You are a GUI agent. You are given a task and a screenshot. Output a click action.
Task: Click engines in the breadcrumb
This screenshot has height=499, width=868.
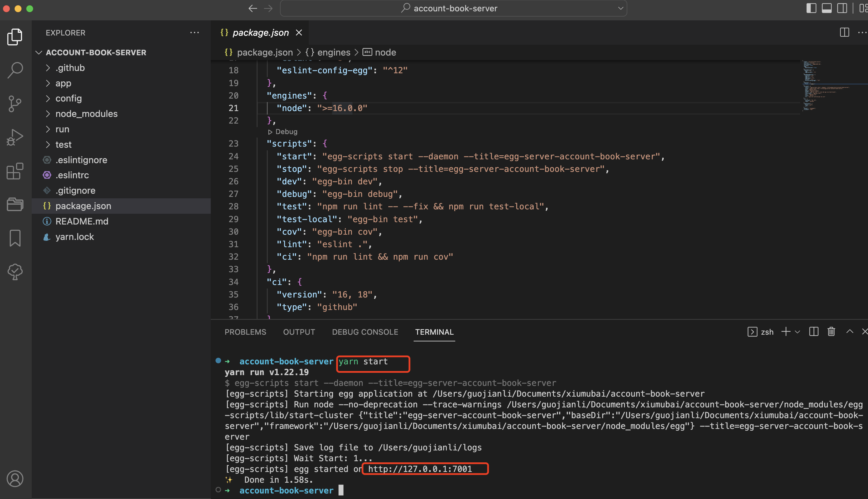point(334,52)
